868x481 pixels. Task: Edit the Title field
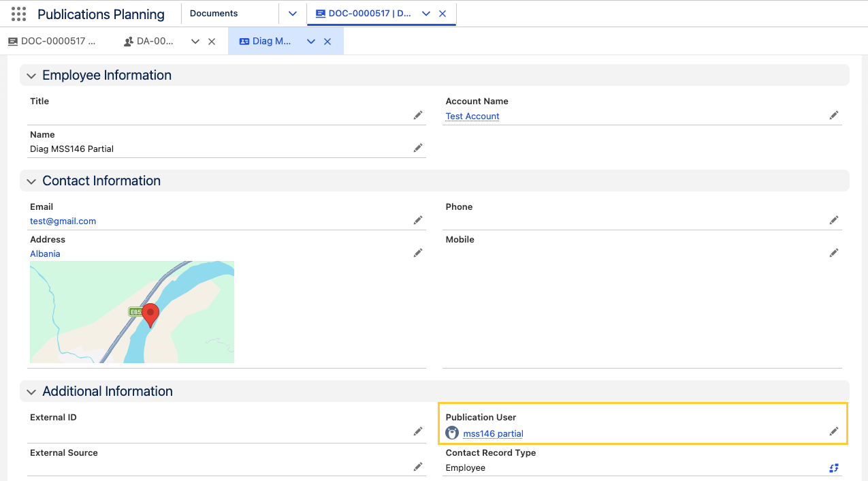point(418,115)
